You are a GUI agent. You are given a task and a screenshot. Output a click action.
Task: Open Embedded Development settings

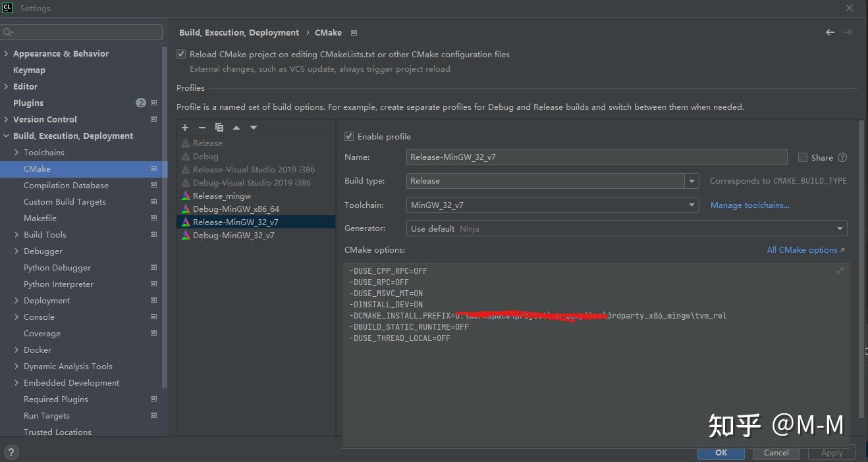click(71, 382)
